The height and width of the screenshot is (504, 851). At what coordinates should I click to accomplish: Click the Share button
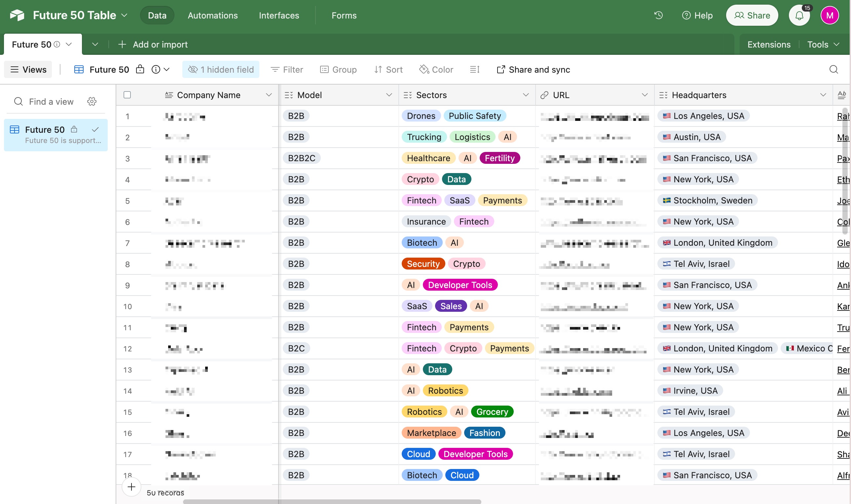pos(752,15)
